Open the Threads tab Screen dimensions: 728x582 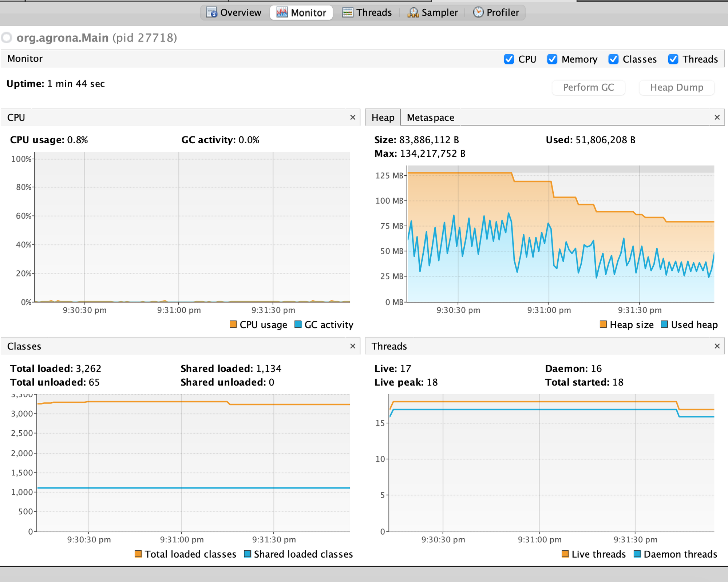pyautogui.click(x=367, y=13)
